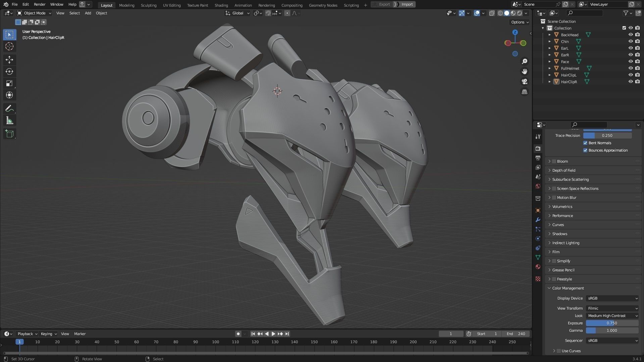Toggle the camera view icon
644x362 pixels.
[525, 82]
